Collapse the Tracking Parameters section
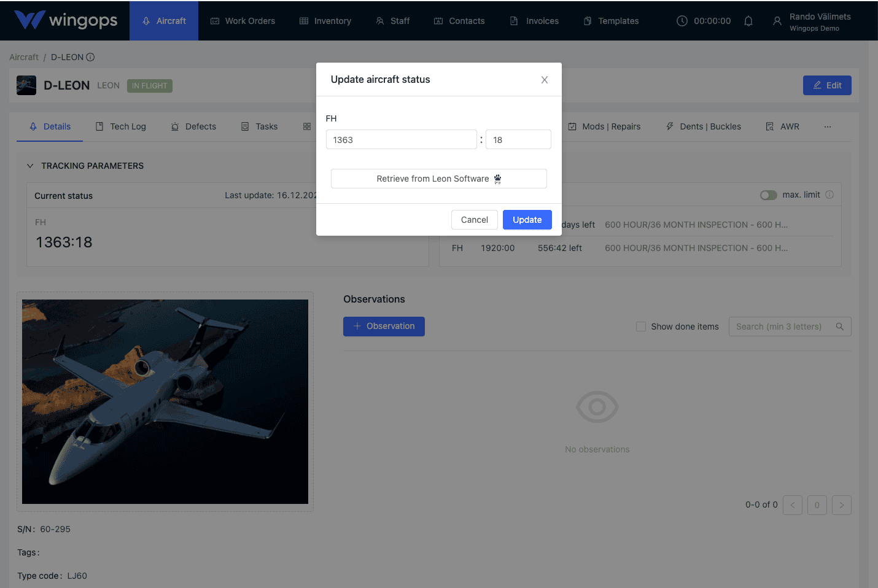Screen dimensions: 878x588 [30, 165]
